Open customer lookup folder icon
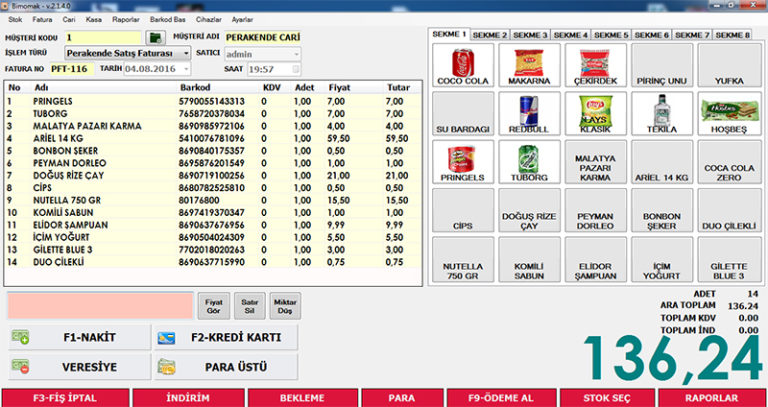The image size is (768, 407). (x=156, y=38)
